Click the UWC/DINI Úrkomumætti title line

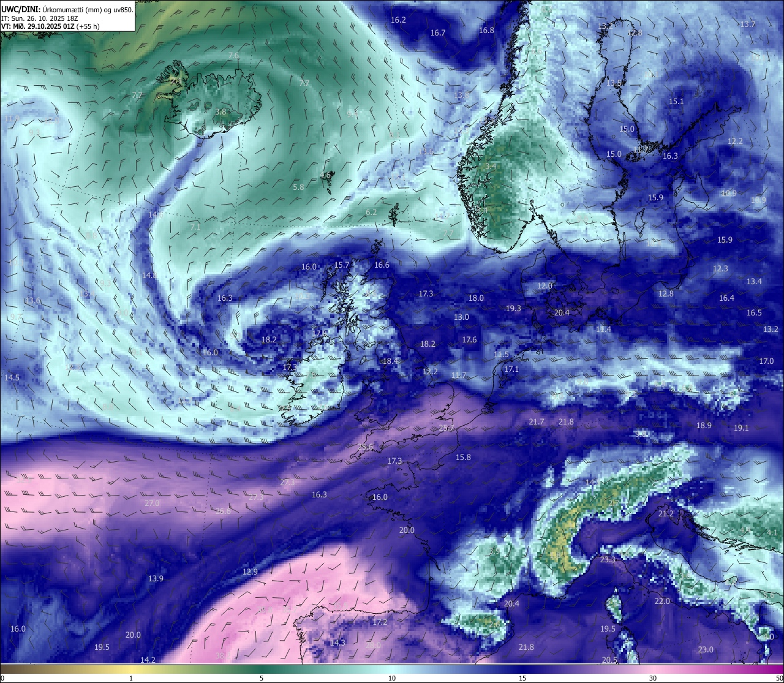(x=67, y=9)
